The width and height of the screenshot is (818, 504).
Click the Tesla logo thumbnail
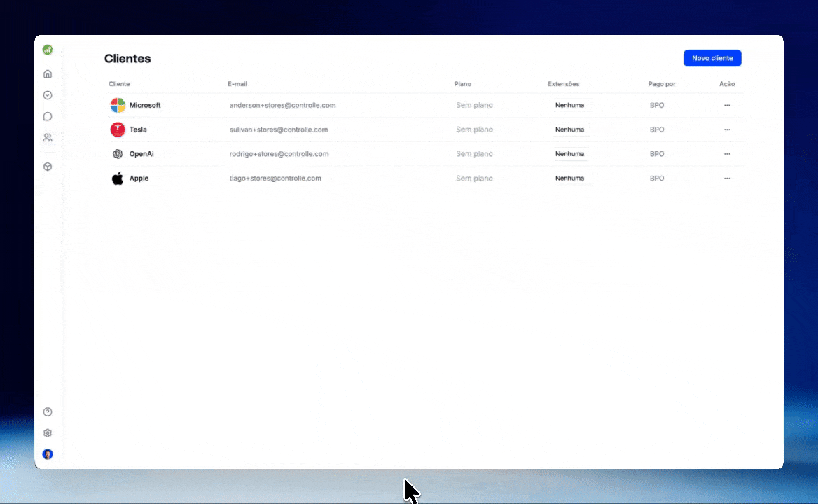tap(118, 129)
